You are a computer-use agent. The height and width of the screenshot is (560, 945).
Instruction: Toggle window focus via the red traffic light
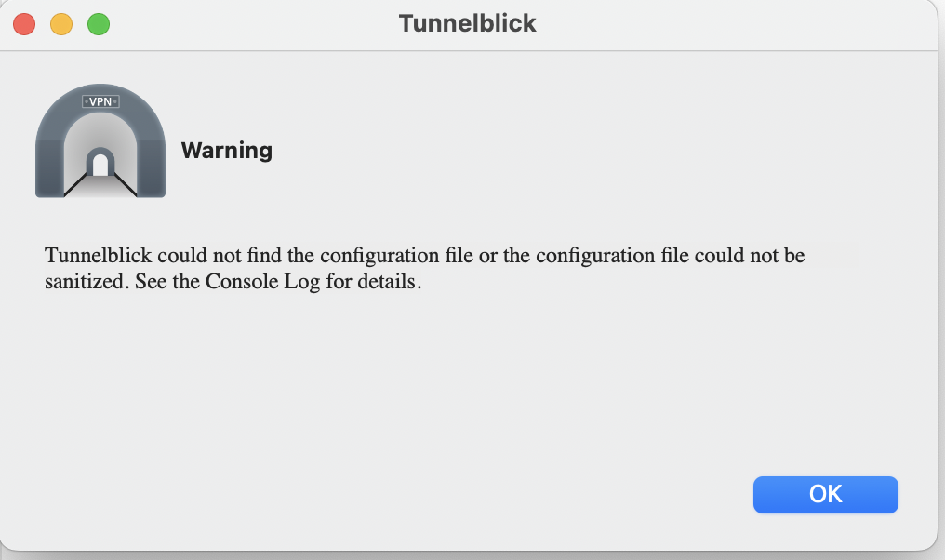pyautogui.click(x=23, y=23)
